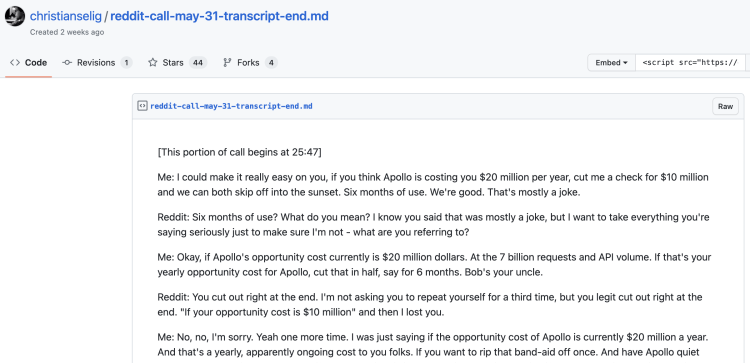Open the christianselig user profile link
Viewport: 750px width, 363px height.
coord(66,16)
